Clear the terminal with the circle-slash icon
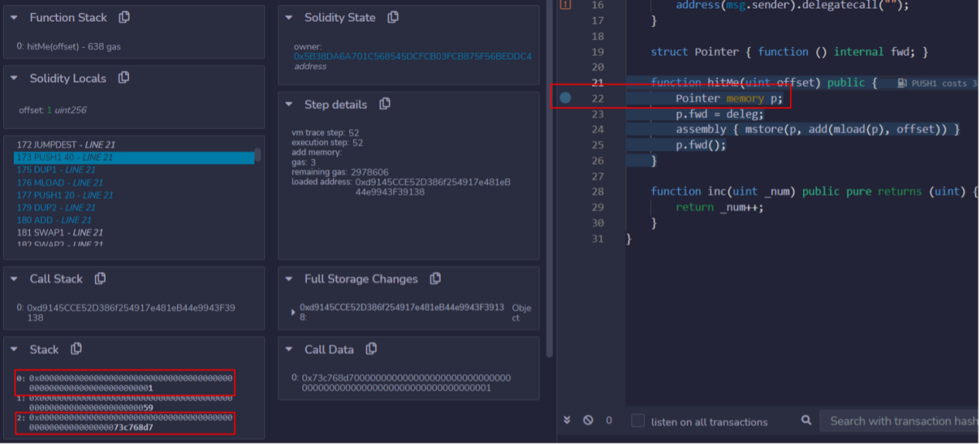 588,421
